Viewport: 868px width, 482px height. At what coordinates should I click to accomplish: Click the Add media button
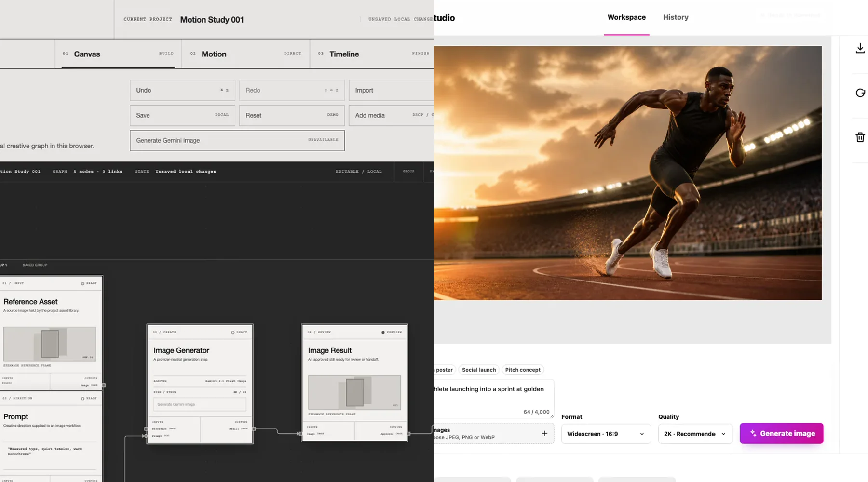(391, 115)
